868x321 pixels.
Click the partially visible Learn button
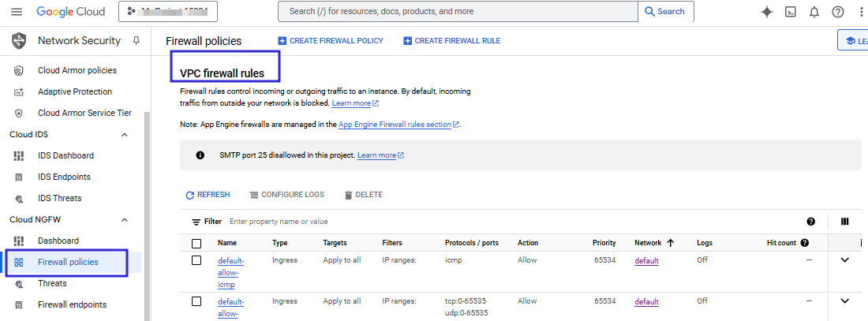pos(853,40)
